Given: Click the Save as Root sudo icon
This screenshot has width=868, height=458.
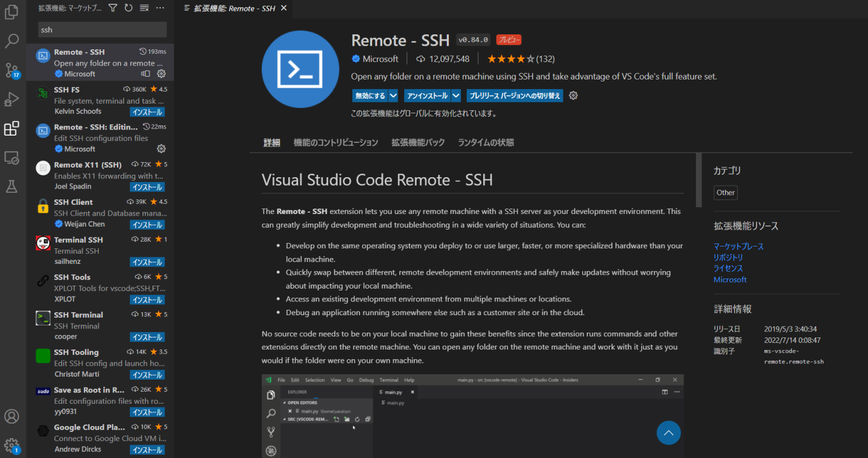Looking at the screenshot, I should [43, 391].
